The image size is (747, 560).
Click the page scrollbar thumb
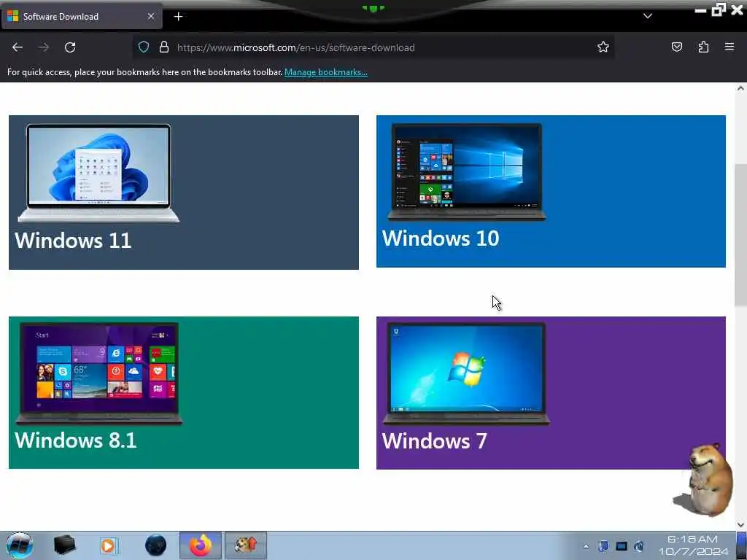pos(740,235)
